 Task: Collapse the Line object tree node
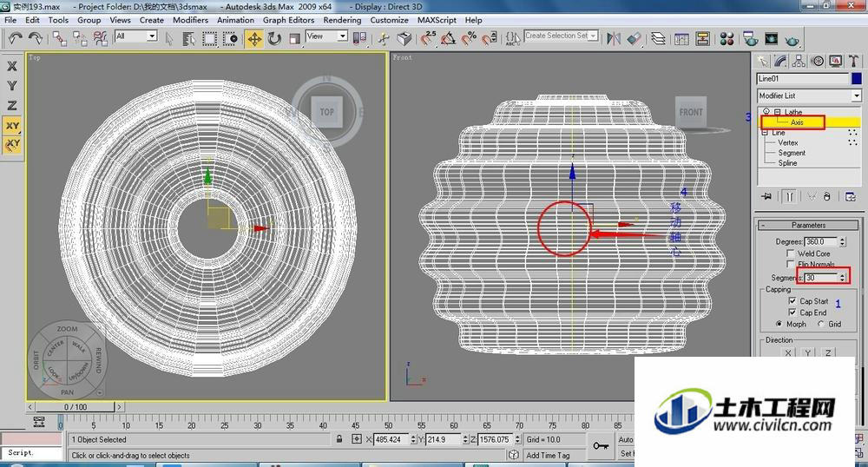tap(765, 133)
